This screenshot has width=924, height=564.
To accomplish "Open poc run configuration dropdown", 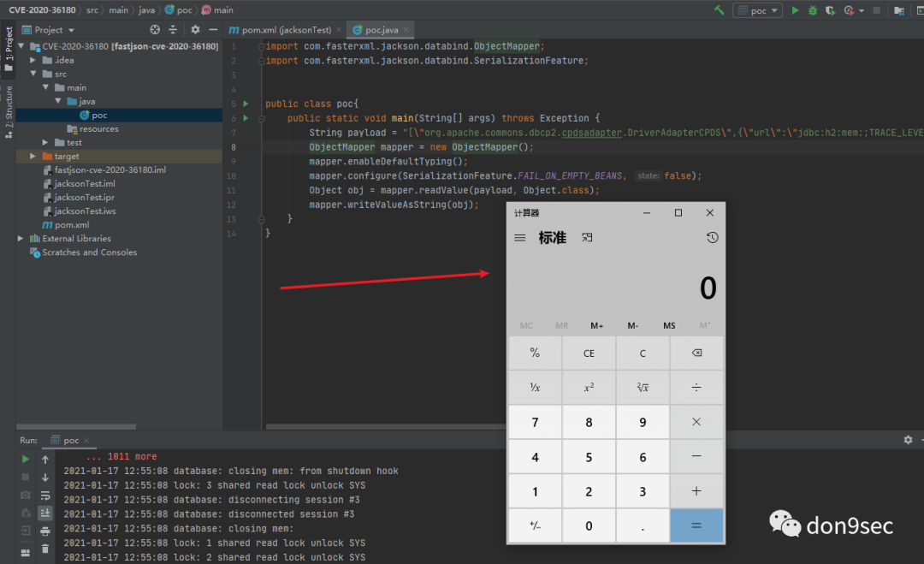I will [x=758, y=10].
